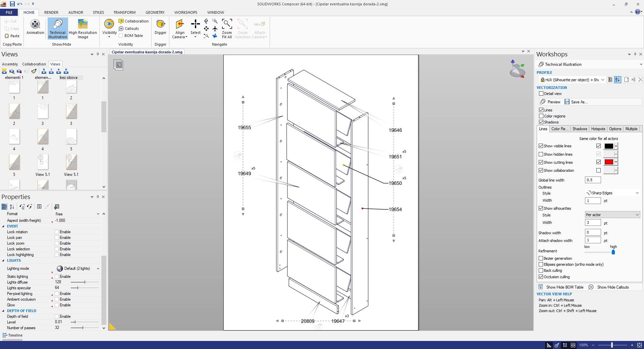Click the Show/Hide BOM Table button
644x349 pixels.
tap(564, 287)
